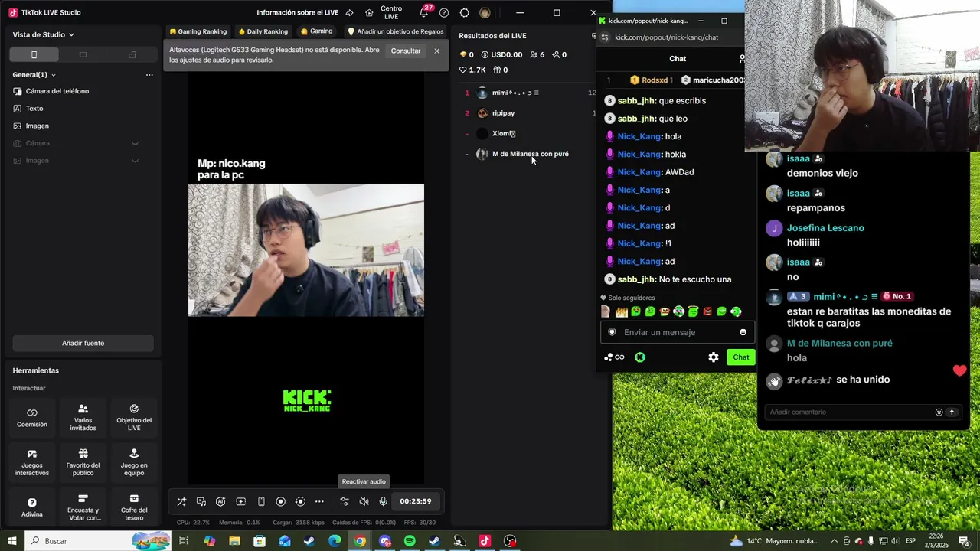Select the dual-screen layout mode

(132, 54)
